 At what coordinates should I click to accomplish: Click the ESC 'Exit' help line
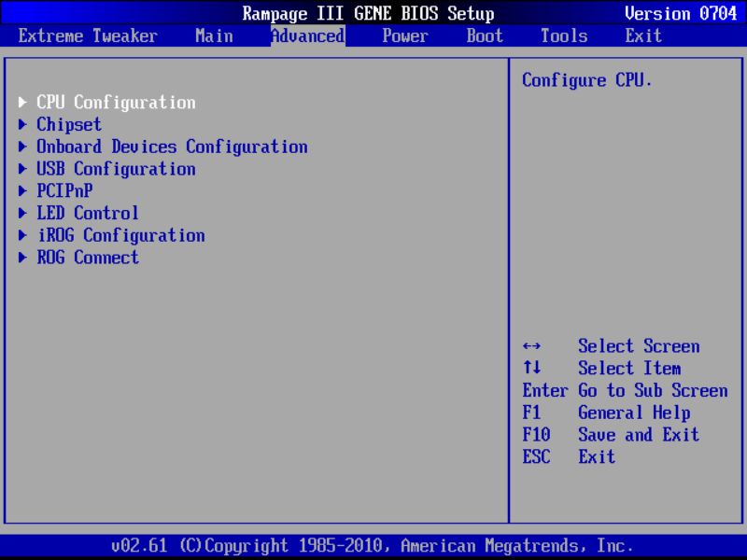click(597, 456)
